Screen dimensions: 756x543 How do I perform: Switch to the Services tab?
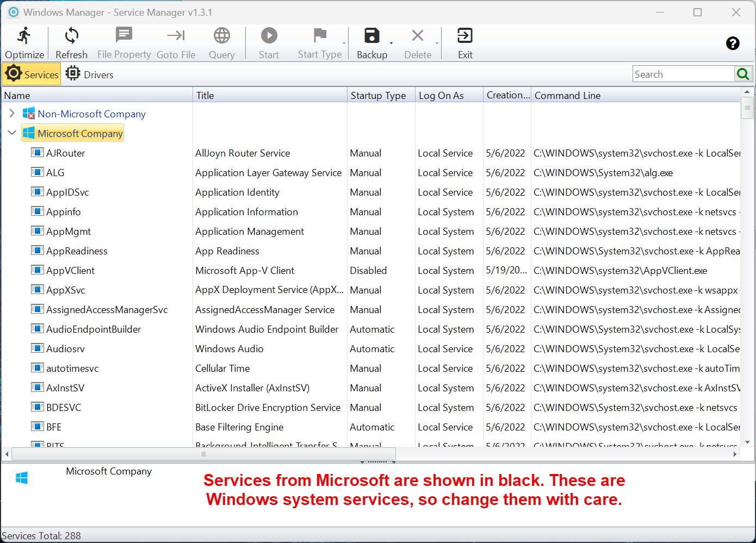(32, 74)
